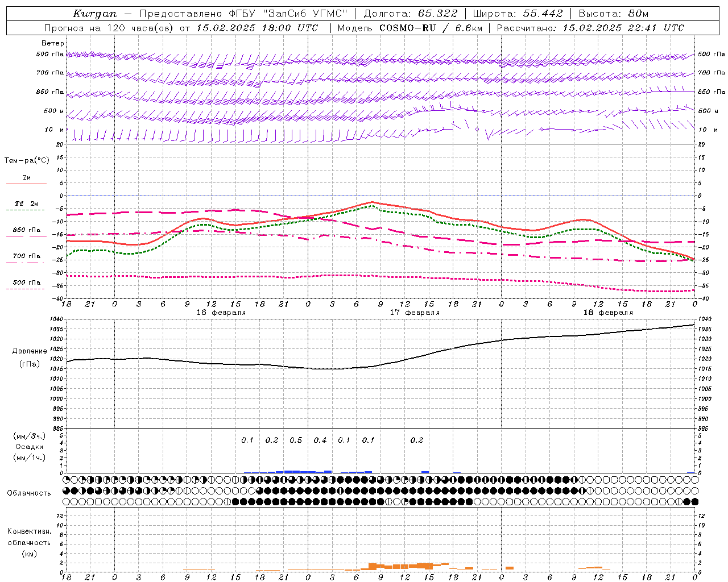Viewport: 728px width, 582px height.
Task: Click the 'Тем-ра(°C)' temperature axis label
Action: pos(27,161)
